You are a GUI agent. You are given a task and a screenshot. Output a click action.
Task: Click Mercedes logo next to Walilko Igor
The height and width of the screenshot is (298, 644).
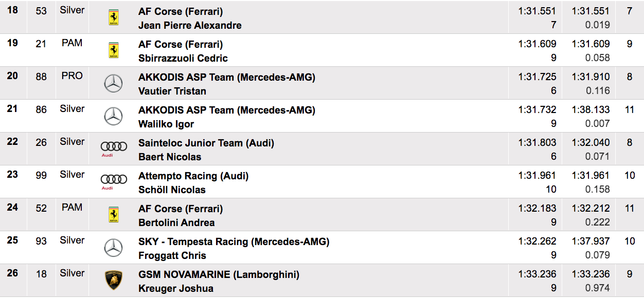pos(113,116)
